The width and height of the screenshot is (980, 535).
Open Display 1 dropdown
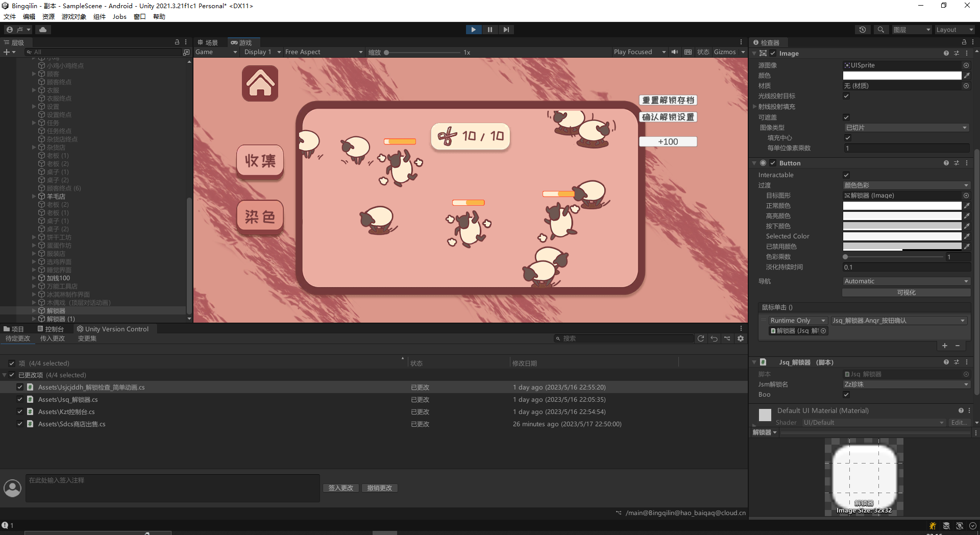coord(262,52)
